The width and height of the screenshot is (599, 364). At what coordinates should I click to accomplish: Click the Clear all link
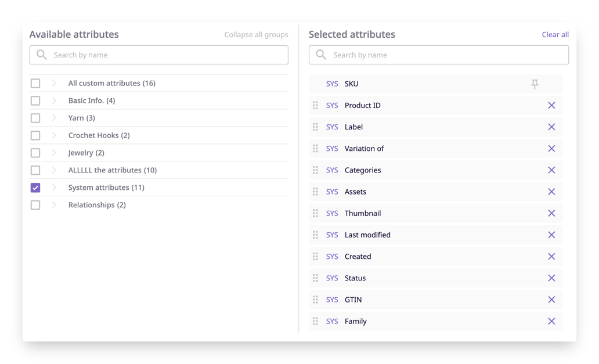[555, 34]
